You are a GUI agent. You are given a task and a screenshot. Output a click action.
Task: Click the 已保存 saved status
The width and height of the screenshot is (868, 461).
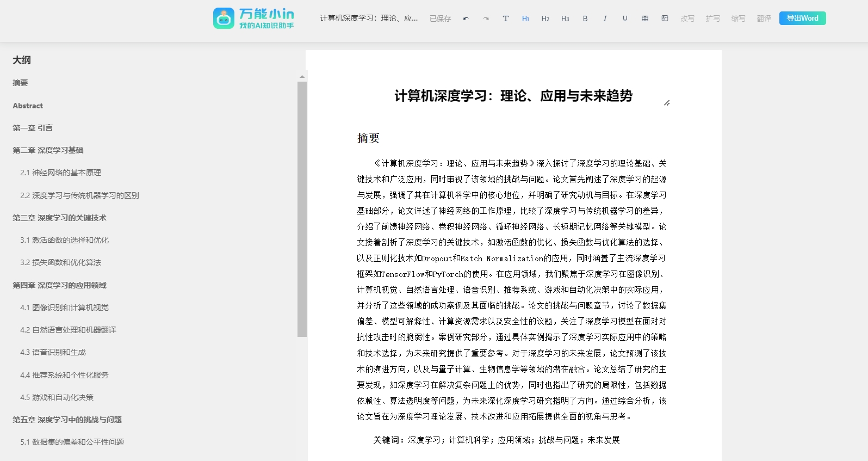tap(441, 19)
